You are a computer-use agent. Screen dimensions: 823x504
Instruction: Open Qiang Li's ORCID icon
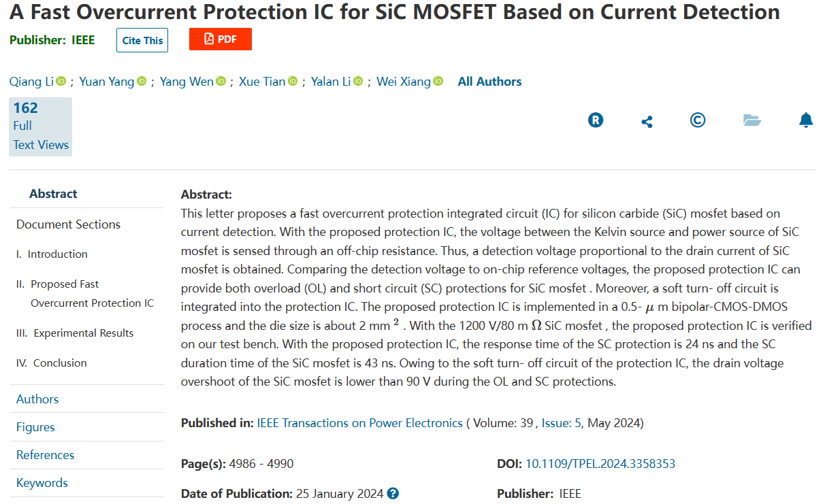[x=61, y=82]
